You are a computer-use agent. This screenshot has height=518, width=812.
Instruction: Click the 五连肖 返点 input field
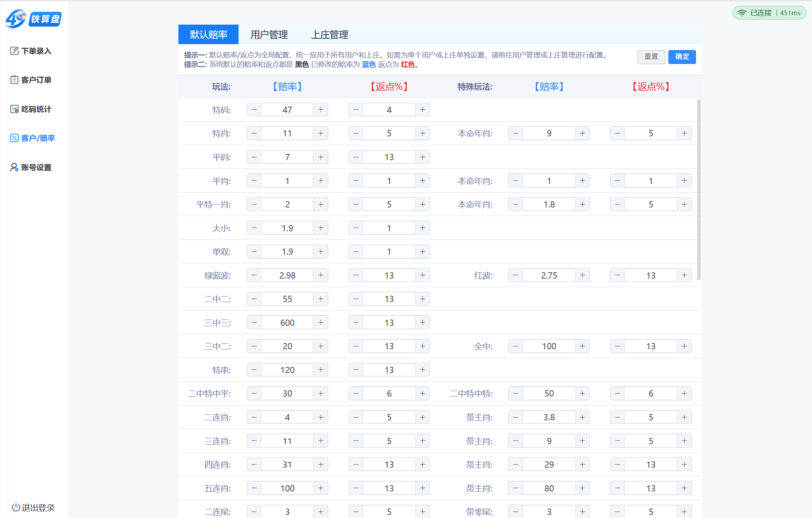(x=389, y=488)
